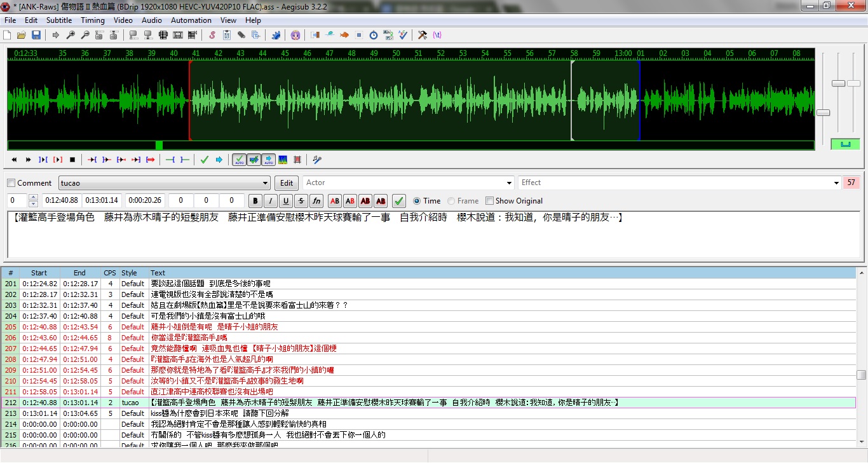The width and height of the screenshot is (868, 463).
Task: Open the View menu
Action: tap(229, 20)
